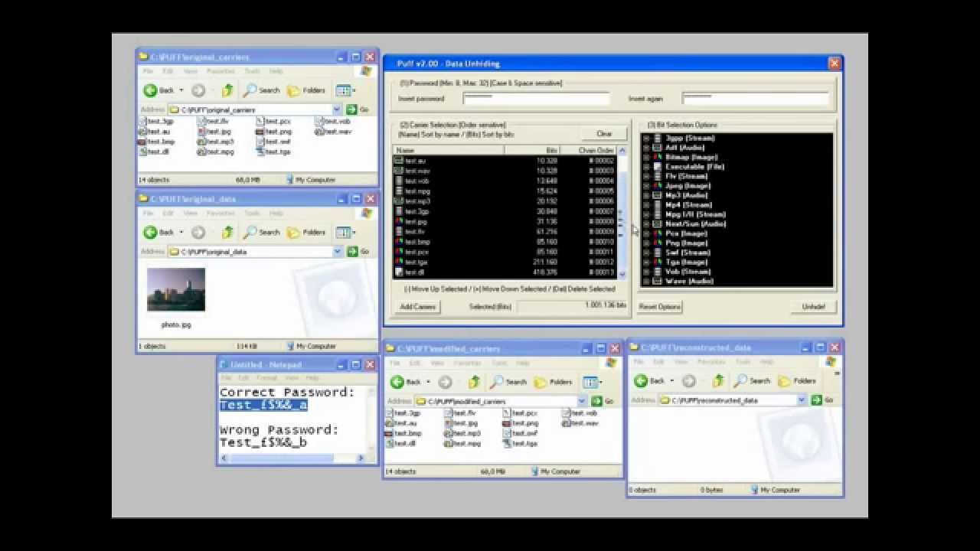Viewport: 980px width, 551px height.
Task: Click the wrong password text Test_£$%&_b
Action: tap(264, 442)
